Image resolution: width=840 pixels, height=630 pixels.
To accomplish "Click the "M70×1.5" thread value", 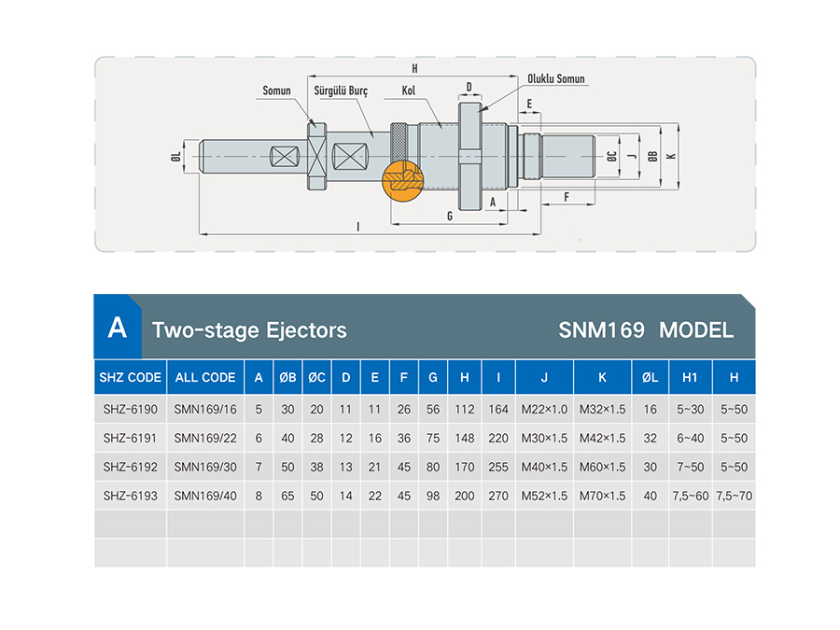I will [602, 497].
